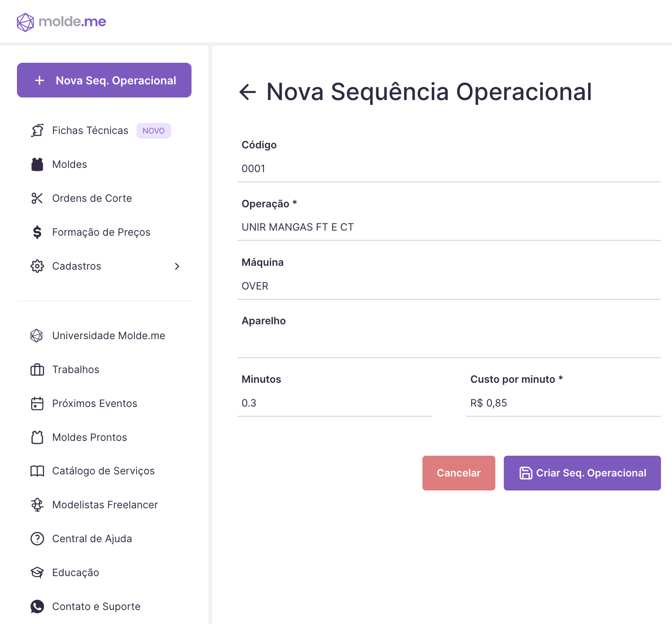Open Contato e Suporte

coord(104,607)
